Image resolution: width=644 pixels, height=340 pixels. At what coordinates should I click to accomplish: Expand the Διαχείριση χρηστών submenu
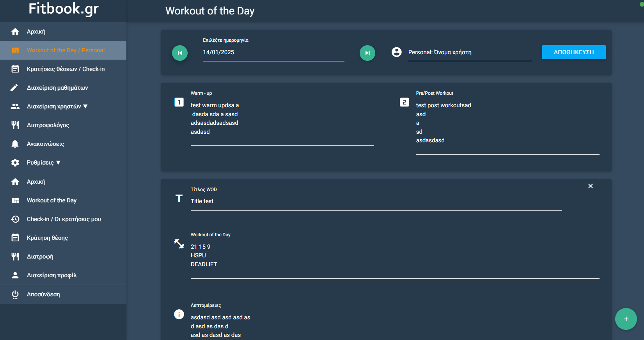point(57,106)
